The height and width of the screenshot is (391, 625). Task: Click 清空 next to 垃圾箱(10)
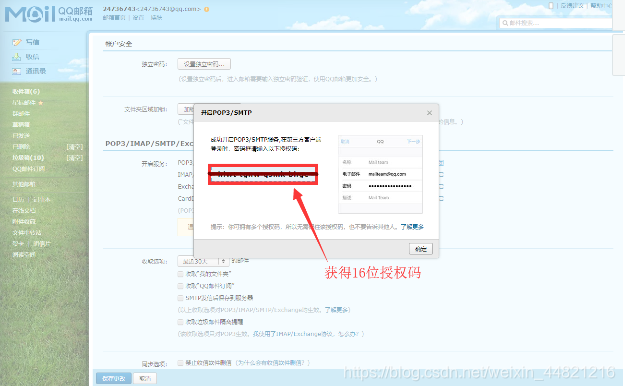pos(75,158)
